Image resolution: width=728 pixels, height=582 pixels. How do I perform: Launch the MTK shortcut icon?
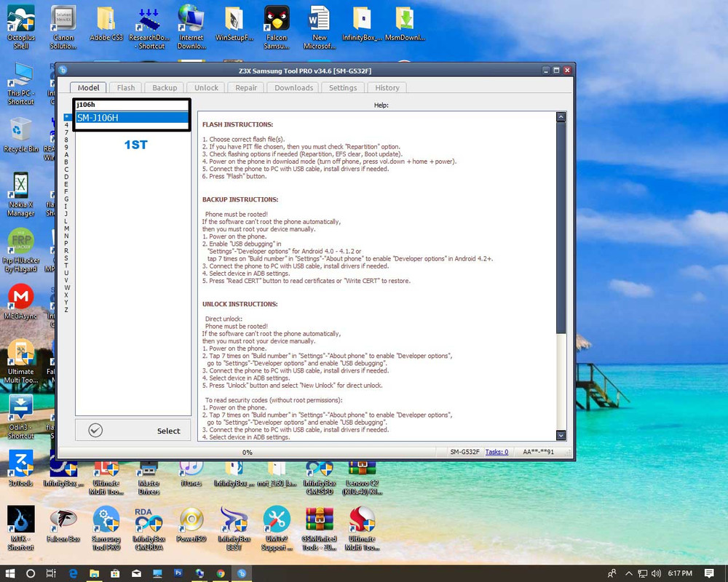coord(21,528)
